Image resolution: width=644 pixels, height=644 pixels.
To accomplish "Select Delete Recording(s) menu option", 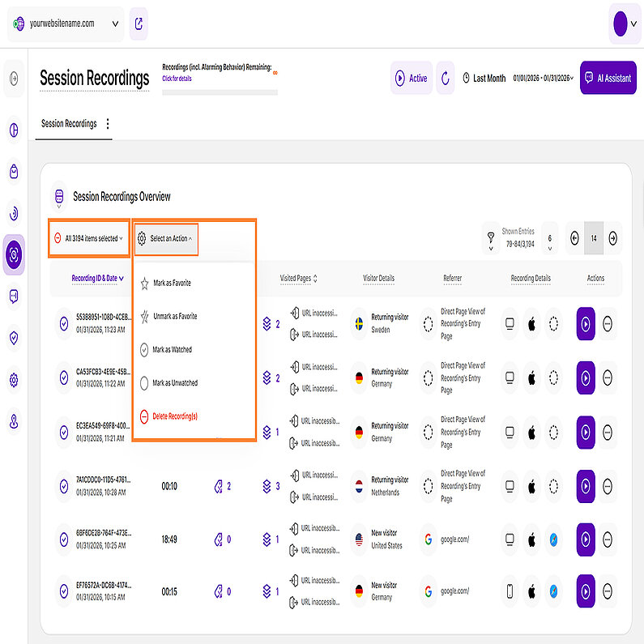I will [x=174, y=416].
